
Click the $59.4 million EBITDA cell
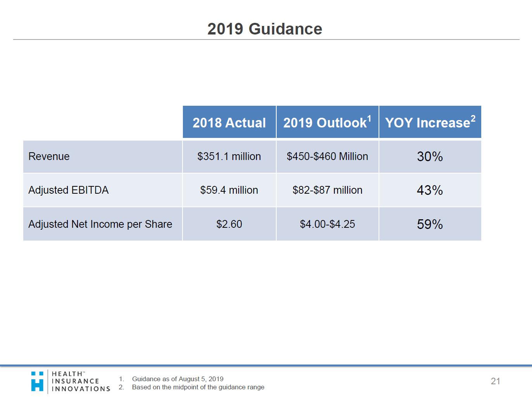pyautogui.click(x=229, y=190)
